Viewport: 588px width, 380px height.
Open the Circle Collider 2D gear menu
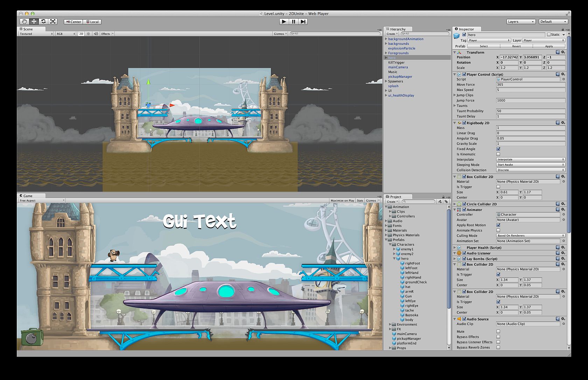pyautogui.click(x=563, y=204)
